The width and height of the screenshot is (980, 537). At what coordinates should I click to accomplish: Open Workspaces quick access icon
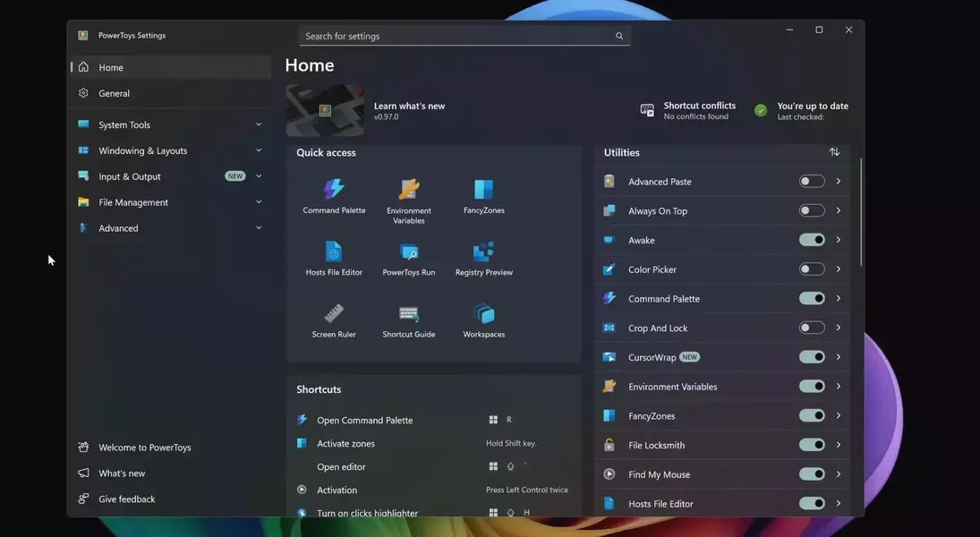click(484, 320)
